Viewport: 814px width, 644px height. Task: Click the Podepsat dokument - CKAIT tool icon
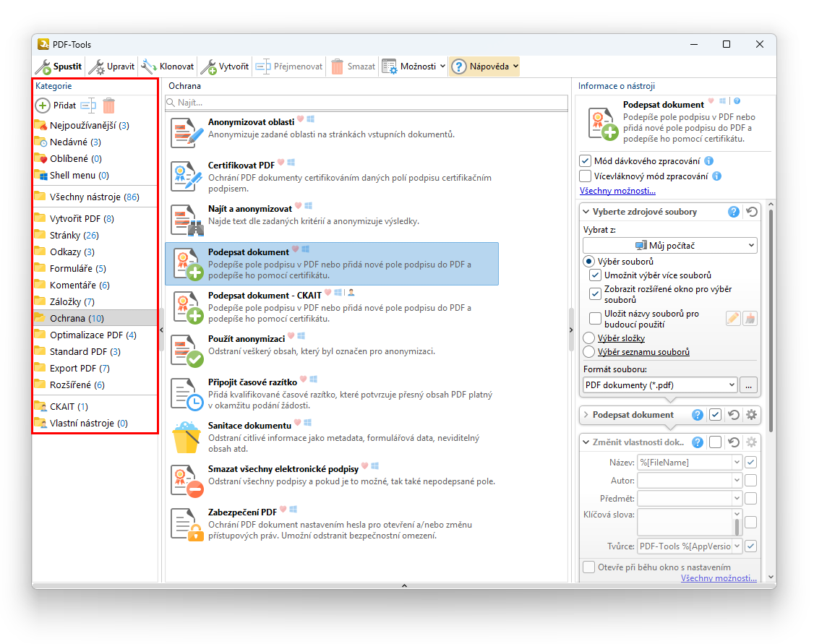[187, 307]
